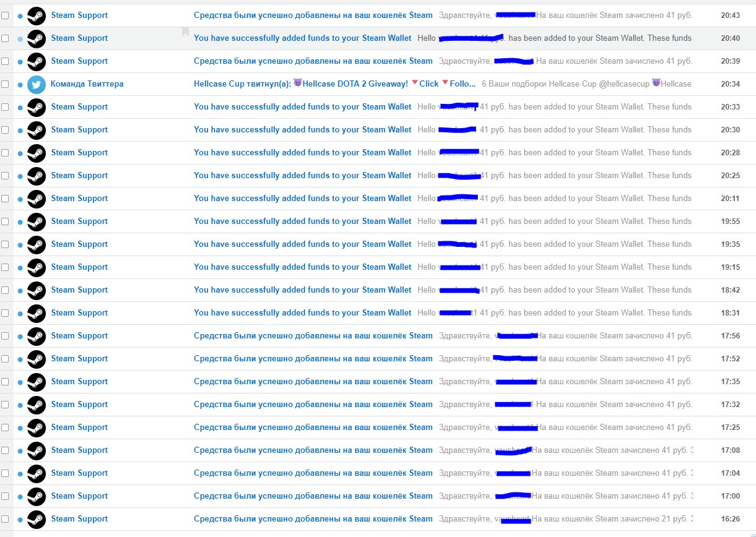756x537 pixels.
Task: Select the Twitter email checkbox at 20:34
Action: (x=5, y=84)
